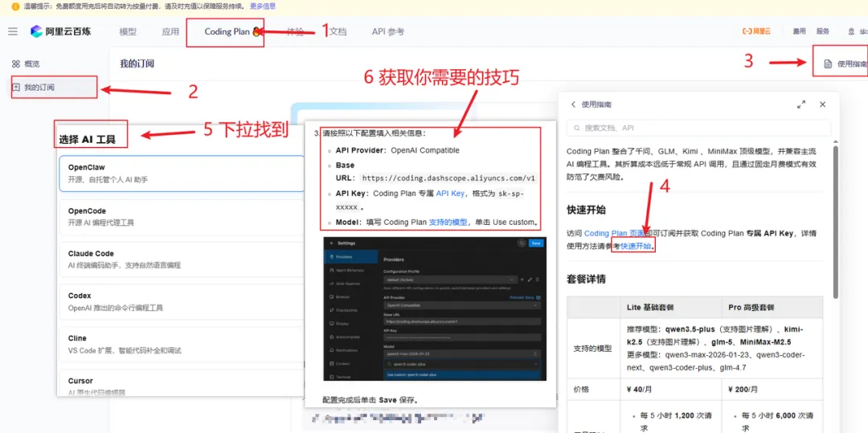Click the https://coding.dashscope.aliyuncs.com/v1 code text
868x433 pixels.
(448, 178)
